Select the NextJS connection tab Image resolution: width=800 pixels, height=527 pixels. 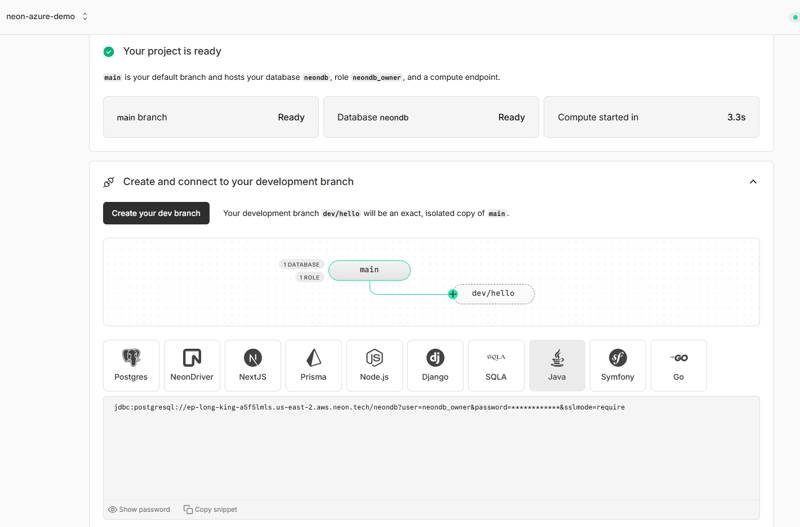tap(253, 366)
